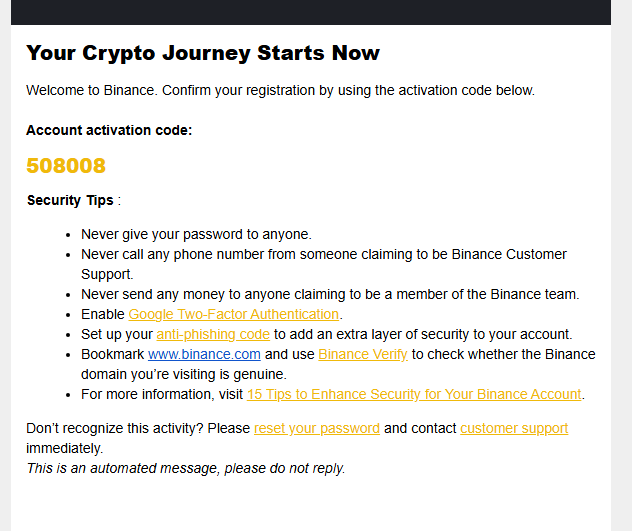Open the customer support link
This screenshot has width=632, height=531.
[x=513, y=428]
